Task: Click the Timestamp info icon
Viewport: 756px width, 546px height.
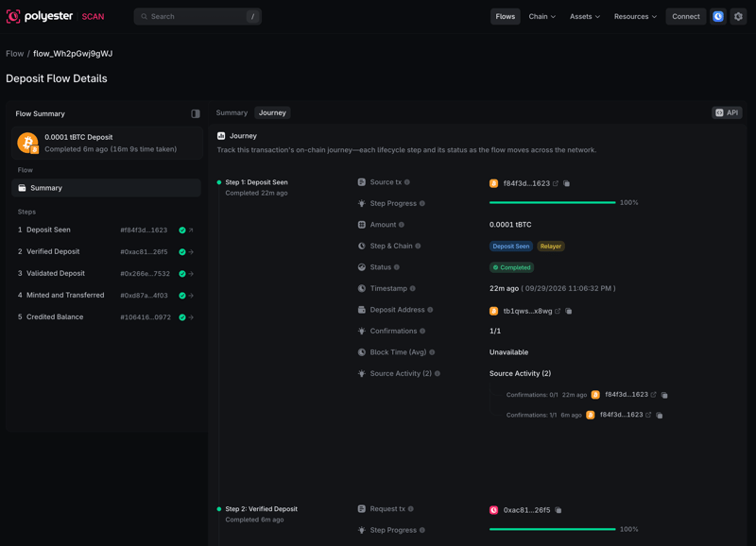Action: point(412,288)
